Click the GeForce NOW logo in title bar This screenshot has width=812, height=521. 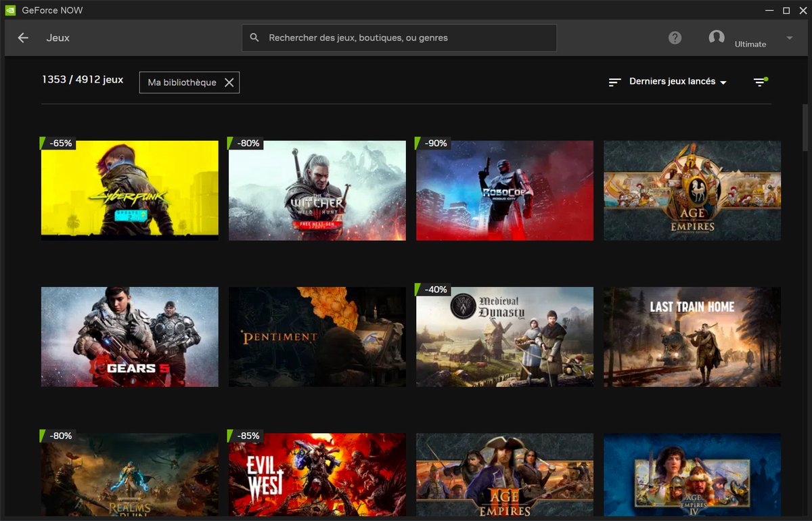(x=9, y=9)
